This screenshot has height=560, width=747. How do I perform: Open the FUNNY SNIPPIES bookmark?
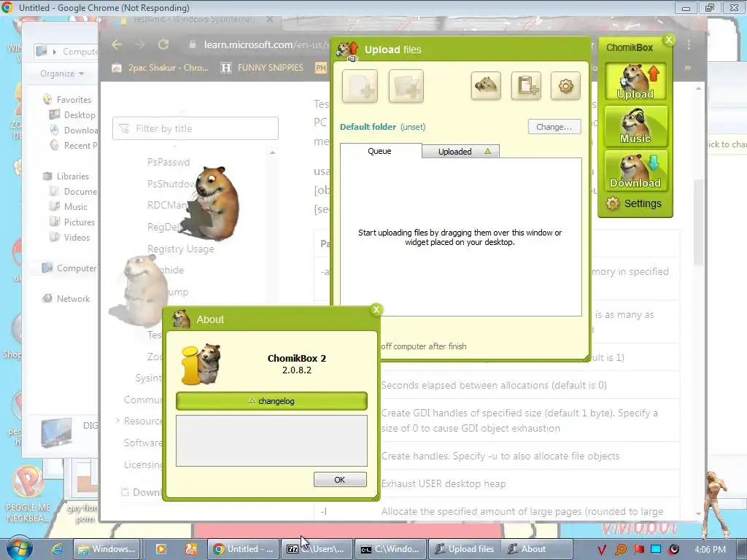(262, 68)
